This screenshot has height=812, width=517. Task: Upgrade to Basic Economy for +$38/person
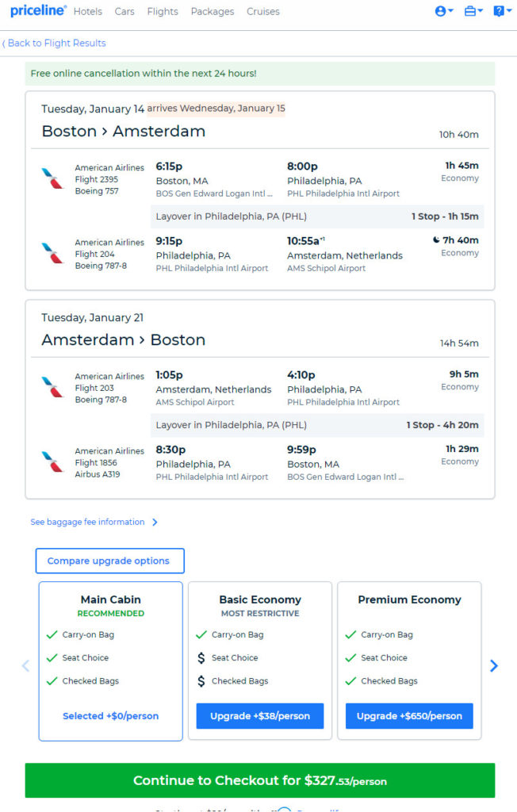pos(260,716)
